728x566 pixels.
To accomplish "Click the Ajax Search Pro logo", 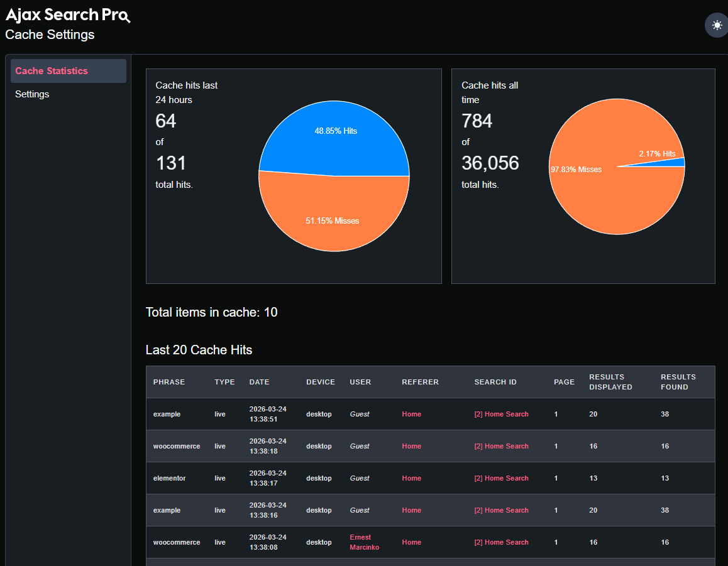I will click(67, 15).
